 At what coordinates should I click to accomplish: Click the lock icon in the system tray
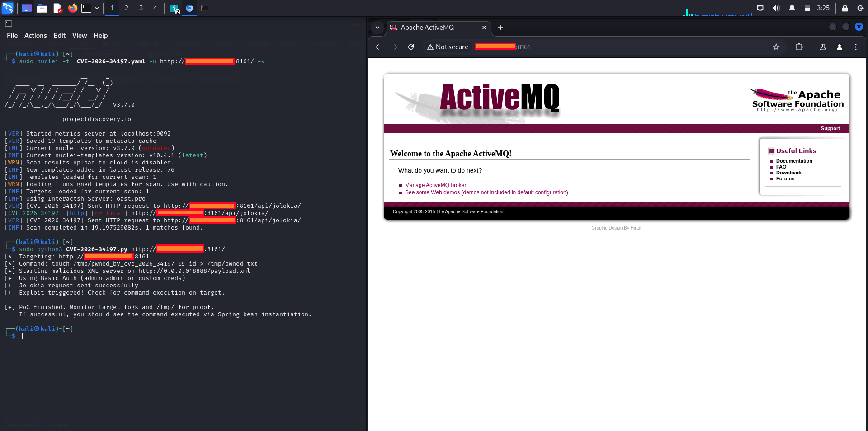844,8
